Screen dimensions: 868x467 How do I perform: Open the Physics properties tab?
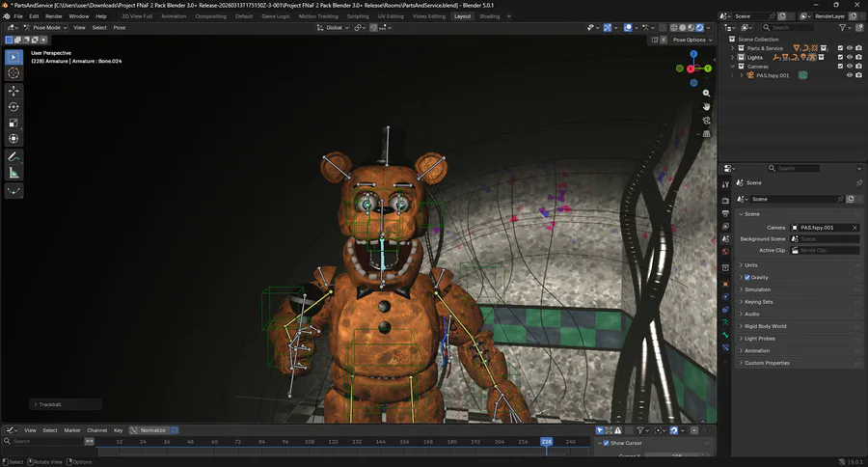[x=725, y=297]
